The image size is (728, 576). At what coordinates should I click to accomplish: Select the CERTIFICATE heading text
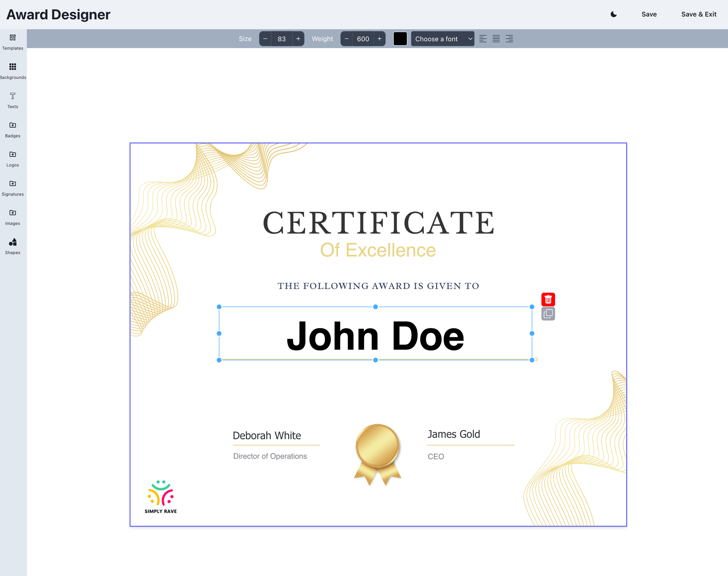click(378, 223)
